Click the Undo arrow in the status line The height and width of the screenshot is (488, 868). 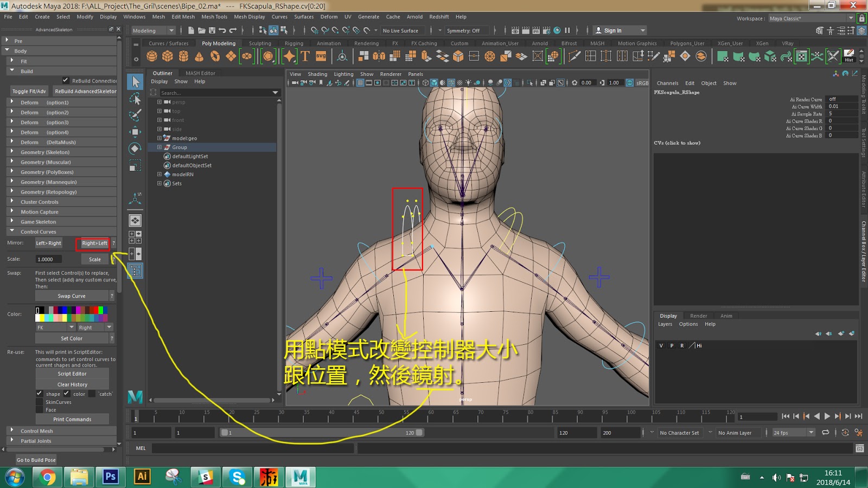[x=222, y=30]
